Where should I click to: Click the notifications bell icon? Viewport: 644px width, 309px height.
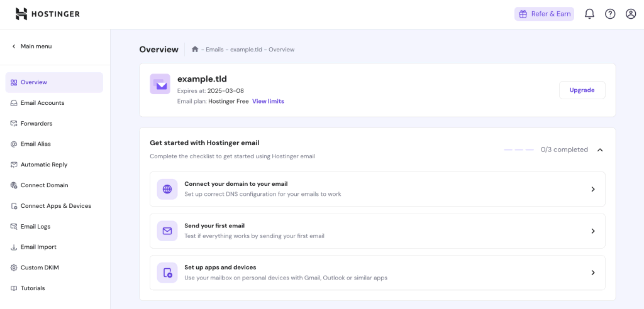pyautogui.click(x=589, y=14)
